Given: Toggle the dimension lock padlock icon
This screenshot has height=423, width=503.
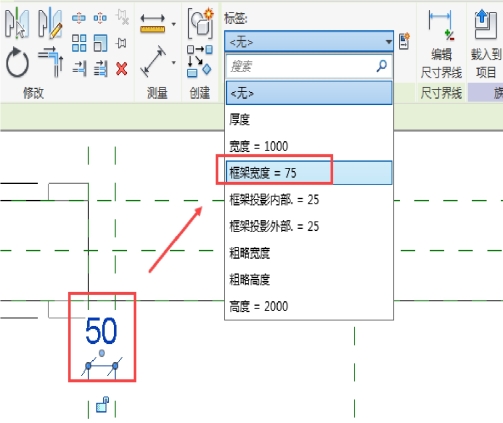Looking at the screenshot, I should [102, 404].
